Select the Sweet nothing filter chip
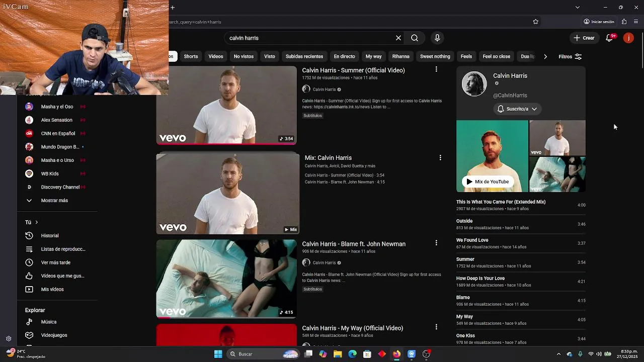644x362 pixels. pyautogui.click(x=435, y=56)
